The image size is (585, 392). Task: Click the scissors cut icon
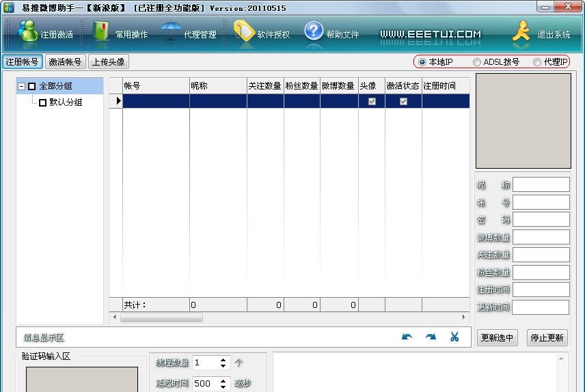pyautogui.click(x=454, y=337)
